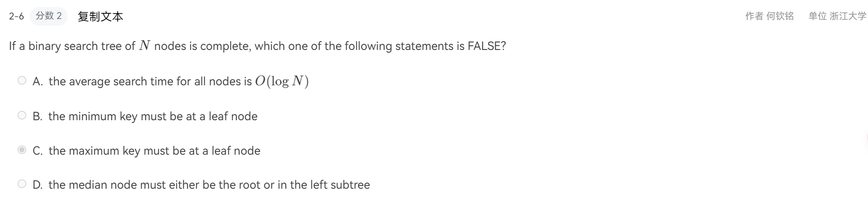Click question number 2-6

click(x=16, y=16)
